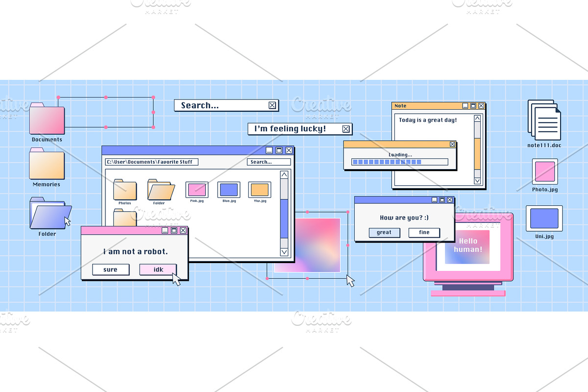This screenshot has height=392, width=588.
Task: Select the Pink.jpg file thumbnail
Action: click(197, 190)
